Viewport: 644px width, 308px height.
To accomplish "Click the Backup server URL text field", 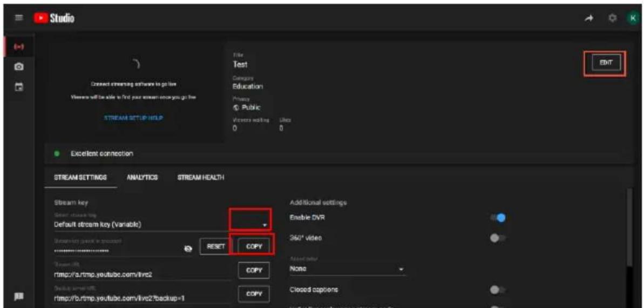I will click(x=143, y=298).
